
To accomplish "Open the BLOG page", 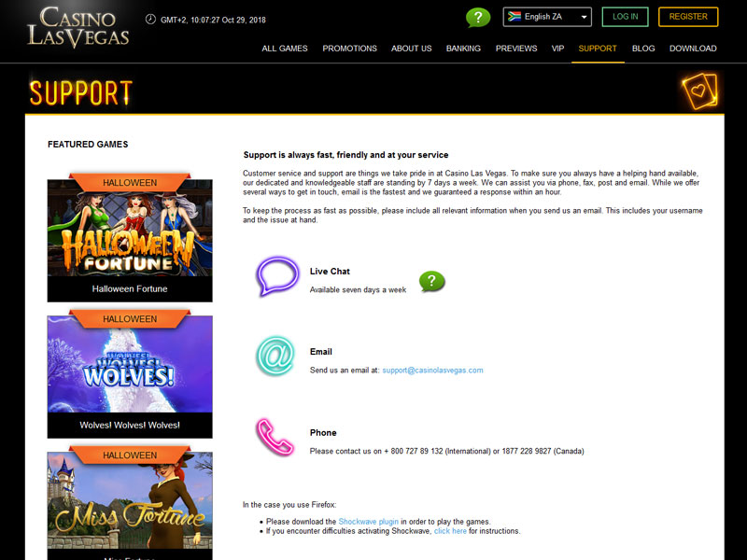I will pos(643,49).
